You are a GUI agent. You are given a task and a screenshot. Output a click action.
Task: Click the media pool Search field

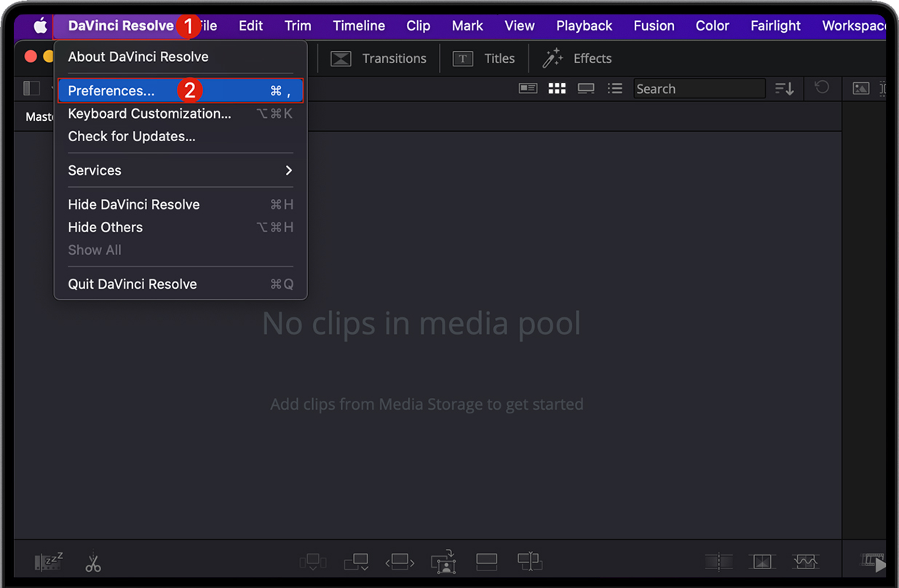click(x=699, y=89)
